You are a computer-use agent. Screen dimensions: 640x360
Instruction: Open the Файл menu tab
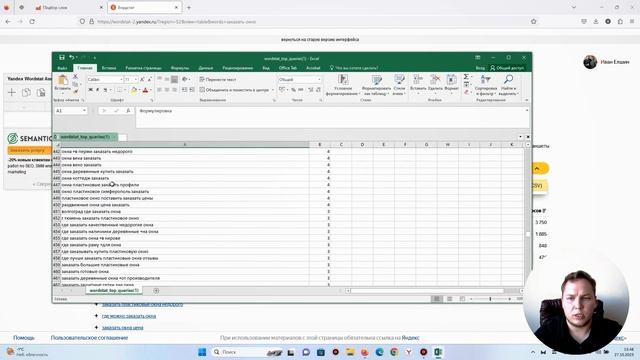point(62,68)
